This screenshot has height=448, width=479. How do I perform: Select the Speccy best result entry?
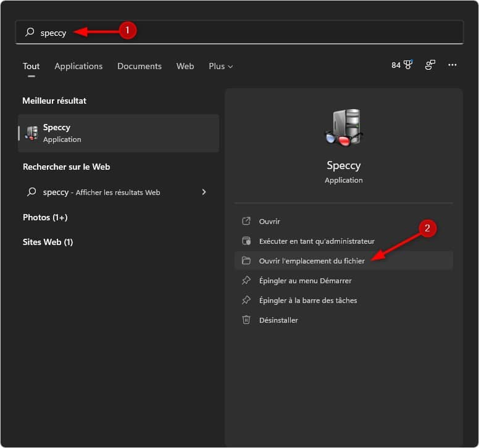click(119, 133)
